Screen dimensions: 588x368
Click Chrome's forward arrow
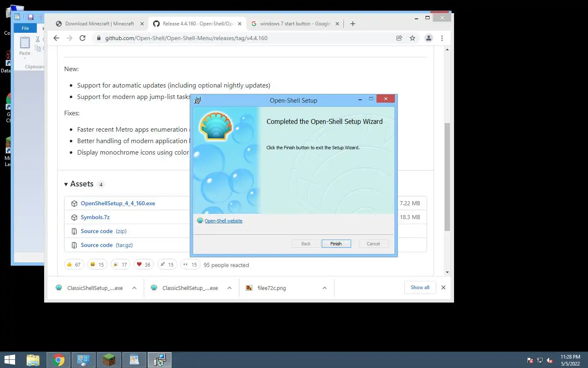tap(69, 38)
